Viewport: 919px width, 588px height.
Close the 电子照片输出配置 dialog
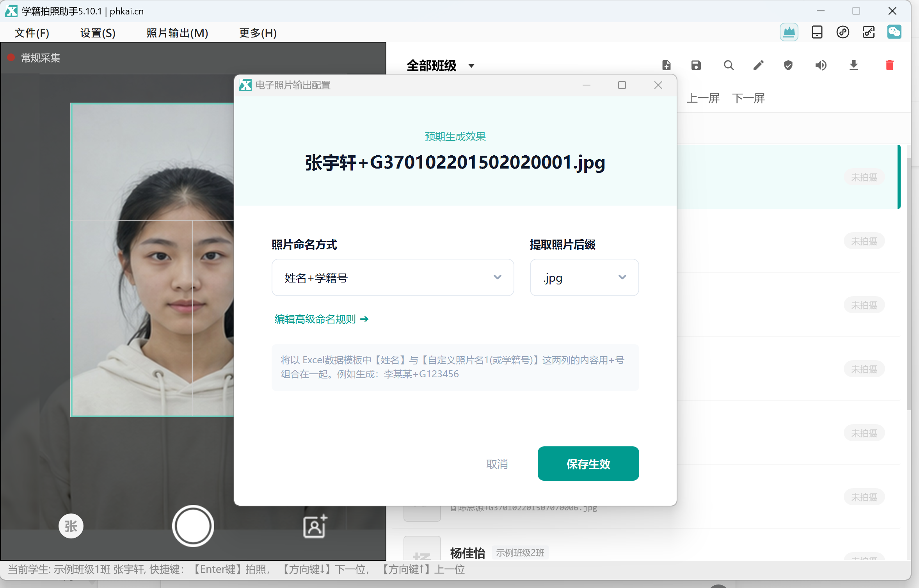click(658, 85)
